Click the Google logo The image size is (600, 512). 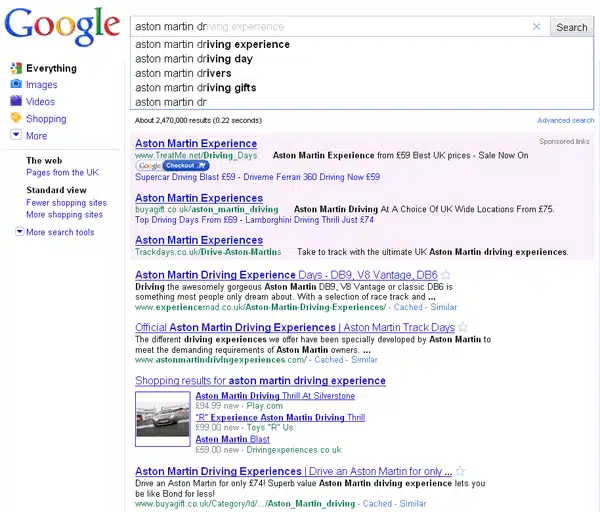[x=62, y=26]
